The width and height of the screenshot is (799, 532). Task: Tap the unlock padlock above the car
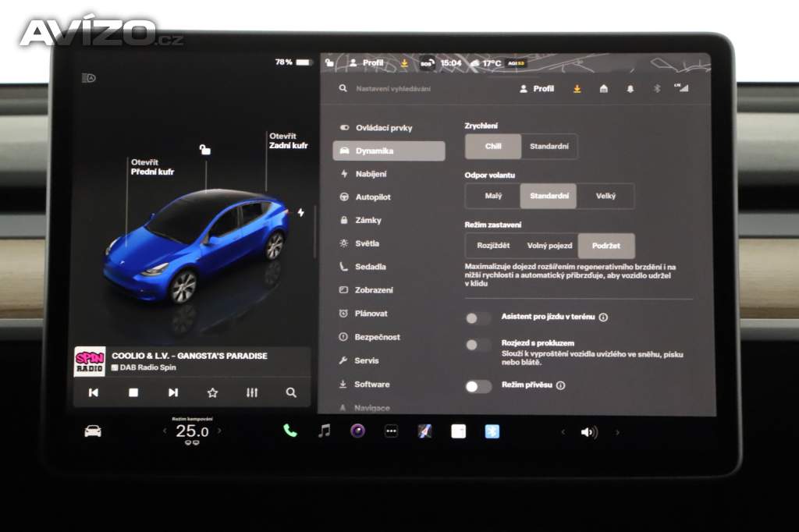(x=205, y=149)
